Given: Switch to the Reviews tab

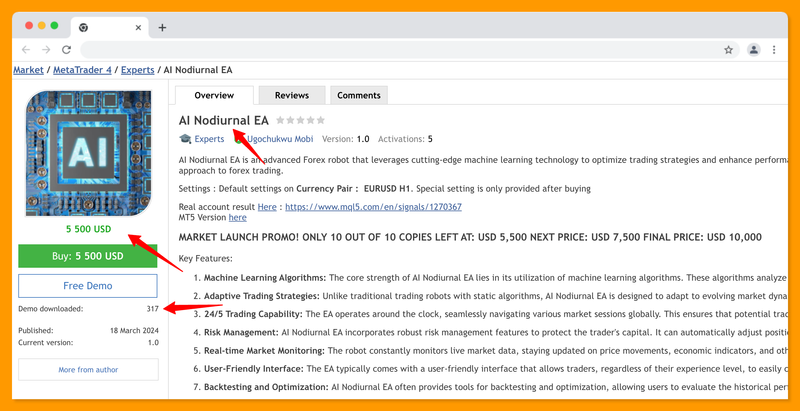Looking at the screenshot, I should (292, 95).
